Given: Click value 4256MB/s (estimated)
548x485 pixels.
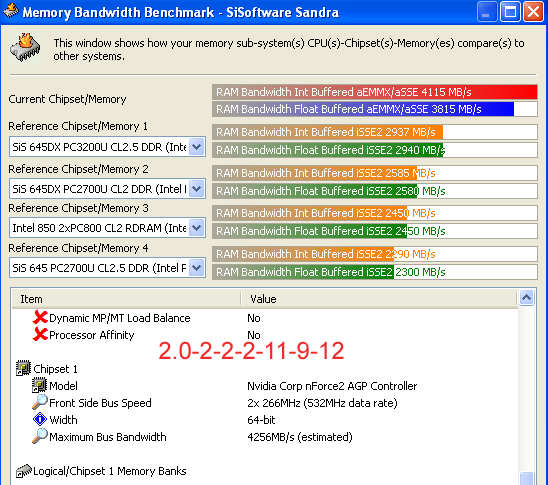Looking at the screenshot, I should (300, 437).
